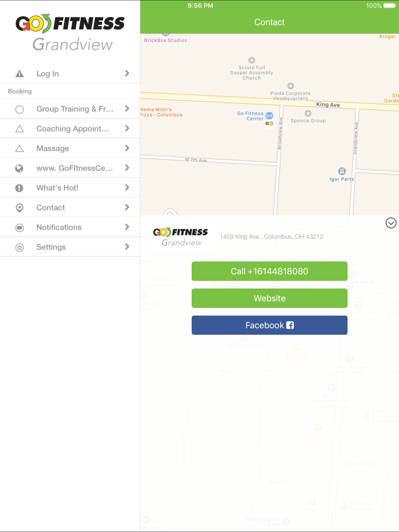The width and height of the screenshot is (399, 532).
Task: Tap the triangle icon beside Coaching Appointments
Action: (20, 129)
